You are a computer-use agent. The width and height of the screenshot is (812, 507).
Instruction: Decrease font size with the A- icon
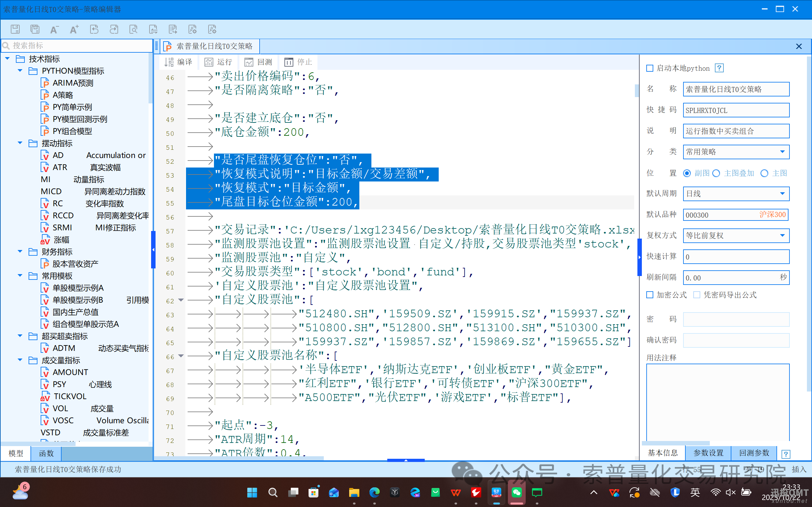54,30
